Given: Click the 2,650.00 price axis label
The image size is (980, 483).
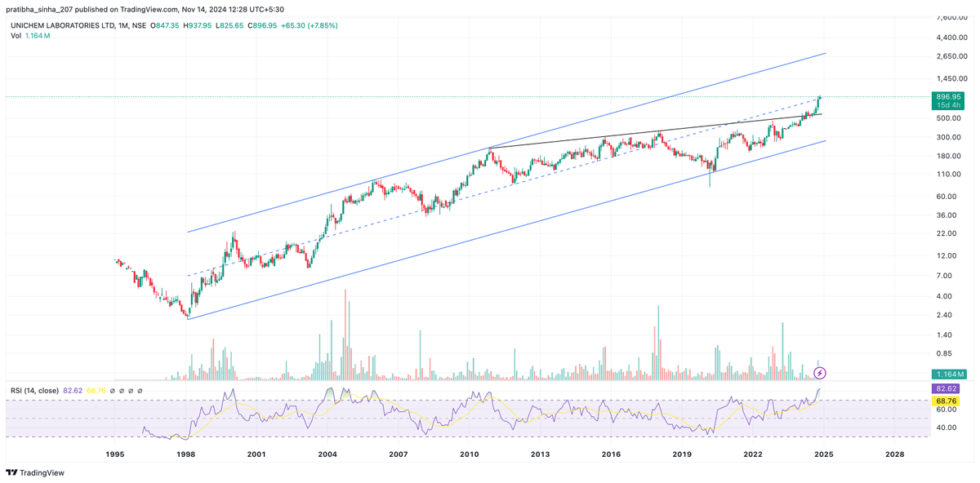Looking at the screenshot, I should 953,56.
